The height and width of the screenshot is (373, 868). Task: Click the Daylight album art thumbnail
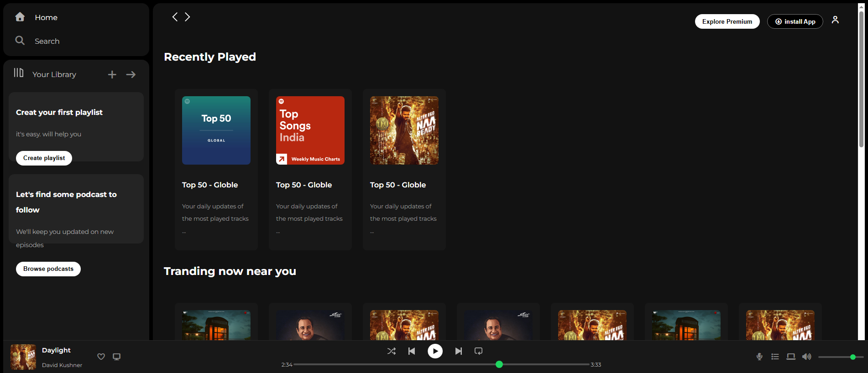pos(23,357)
